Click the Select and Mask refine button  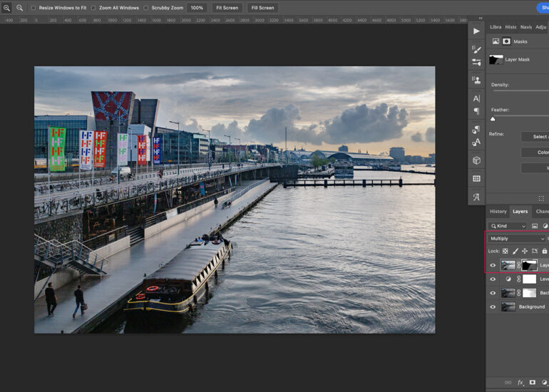click(x=535, y=137)
